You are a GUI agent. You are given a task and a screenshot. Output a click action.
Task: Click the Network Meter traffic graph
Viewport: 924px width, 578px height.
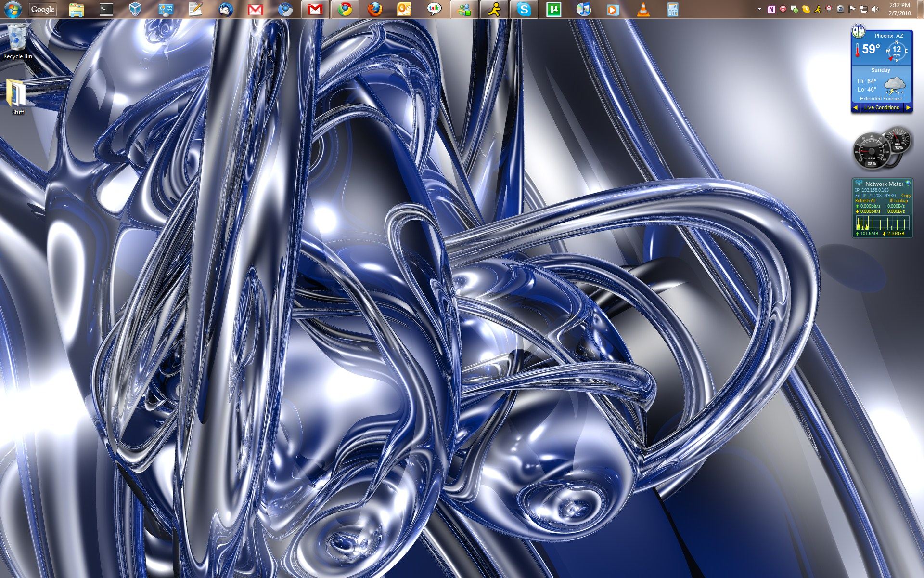pyautogui.click(x=882, y=222)
